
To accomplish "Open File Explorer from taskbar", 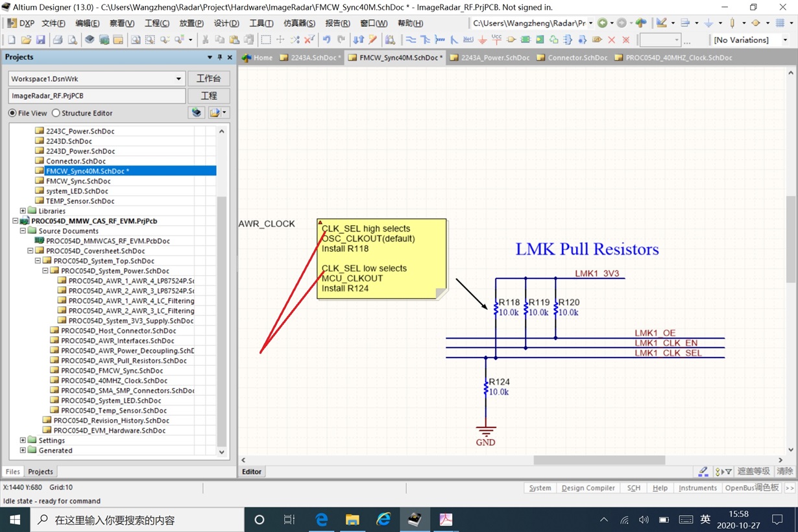I will pyautogui.click(x=352, y=520).
